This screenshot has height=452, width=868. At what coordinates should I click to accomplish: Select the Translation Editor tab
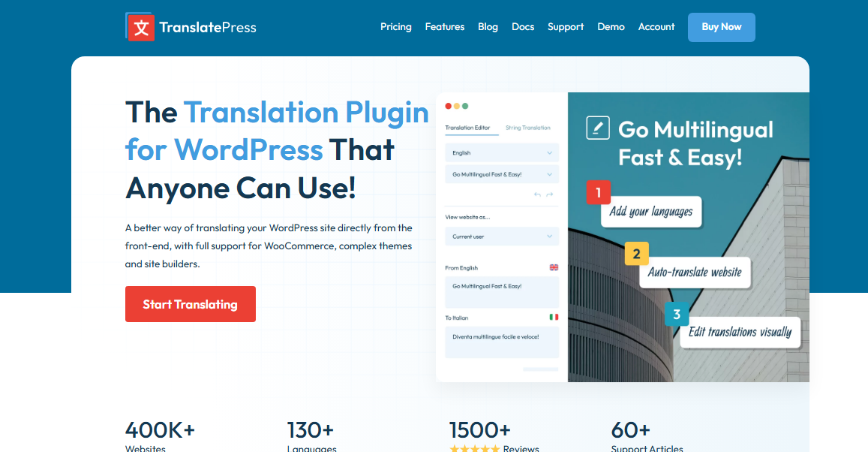pyautogui.click(x=468, y=128)
